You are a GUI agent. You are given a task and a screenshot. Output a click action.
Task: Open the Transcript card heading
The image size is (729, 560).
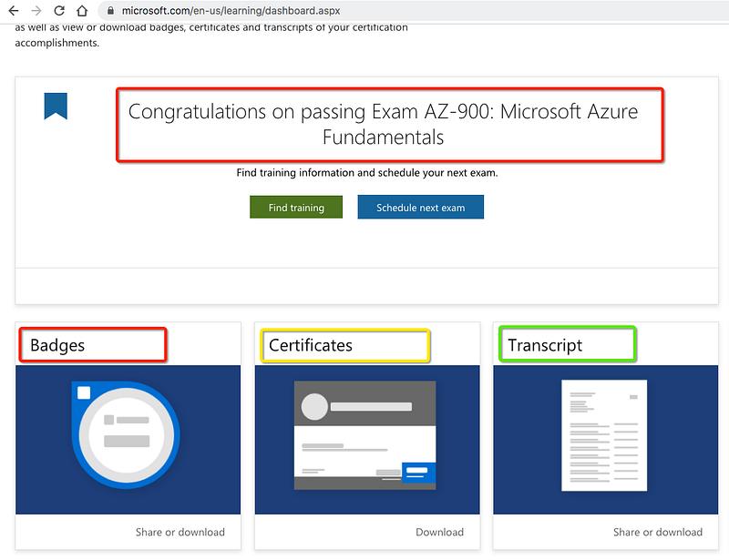(x=545, y=345)
